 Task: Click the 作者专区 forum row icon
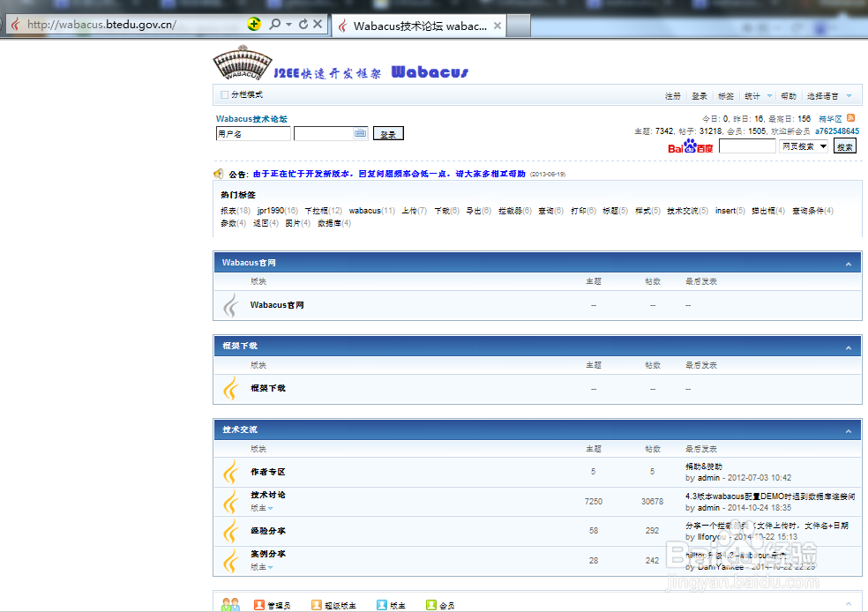(231, 472)
